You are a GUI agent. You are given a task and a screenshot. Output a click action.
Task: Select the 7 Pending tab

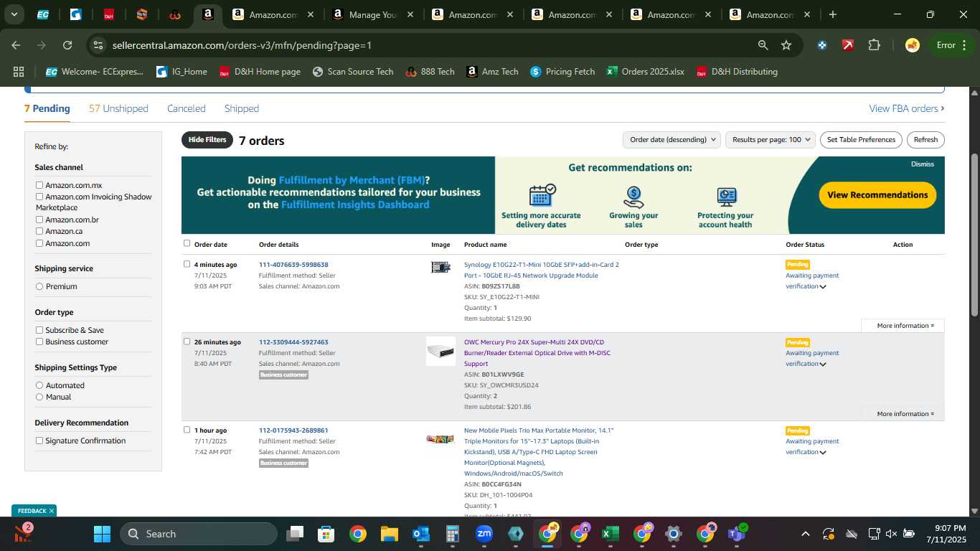pos(47,108)
